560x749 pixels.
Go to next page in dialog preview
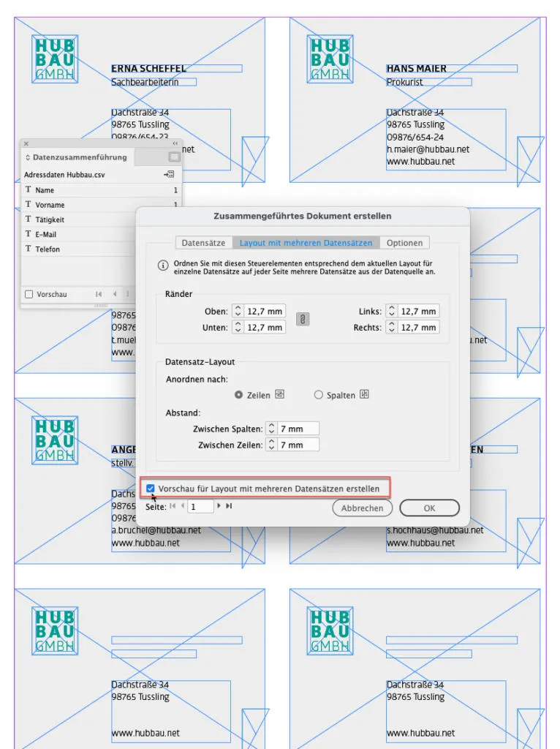[219, 506]
